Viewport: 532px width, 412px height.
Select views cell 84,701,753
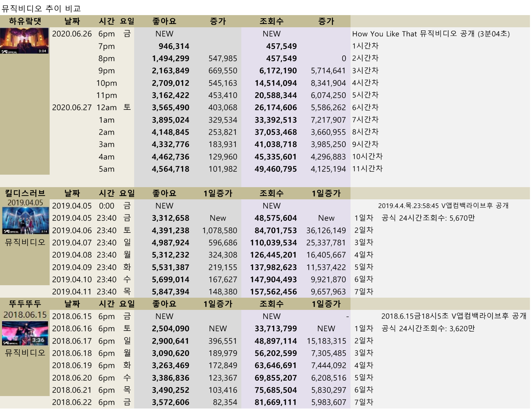276,230
